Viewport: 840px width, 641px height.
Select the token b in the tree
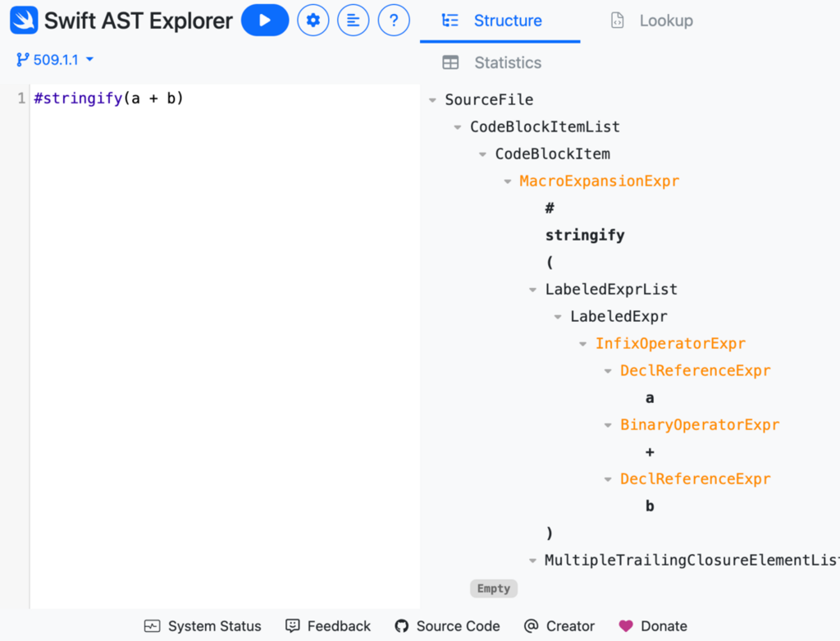(x=650, y=506)
